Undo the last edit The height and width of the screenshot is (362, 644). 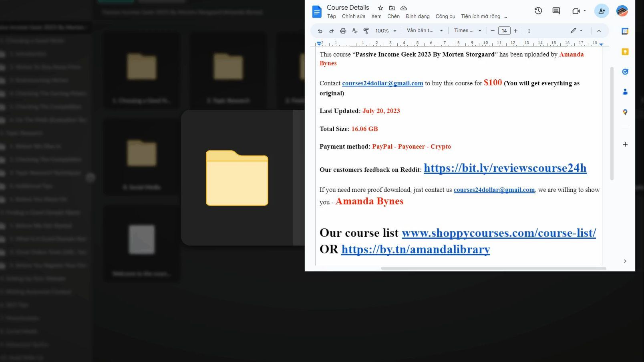coord(320,31)
